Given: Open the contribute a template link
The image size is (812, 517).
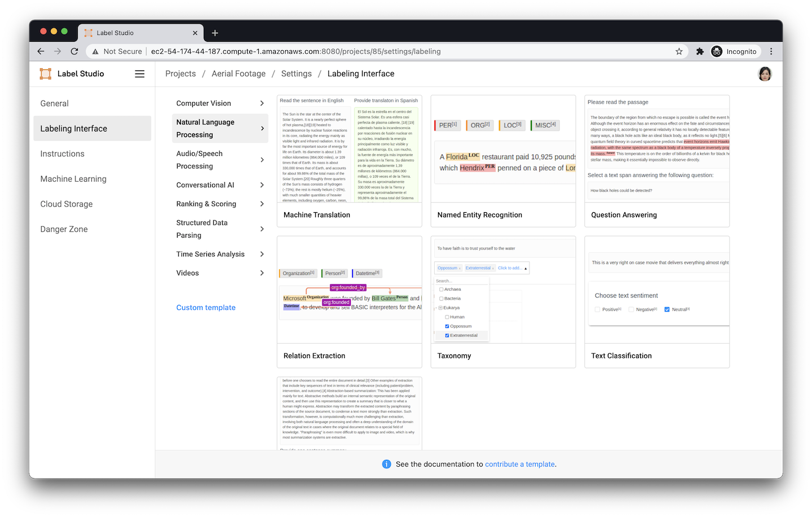Looking at the screenshot, I should coord(519,465).
